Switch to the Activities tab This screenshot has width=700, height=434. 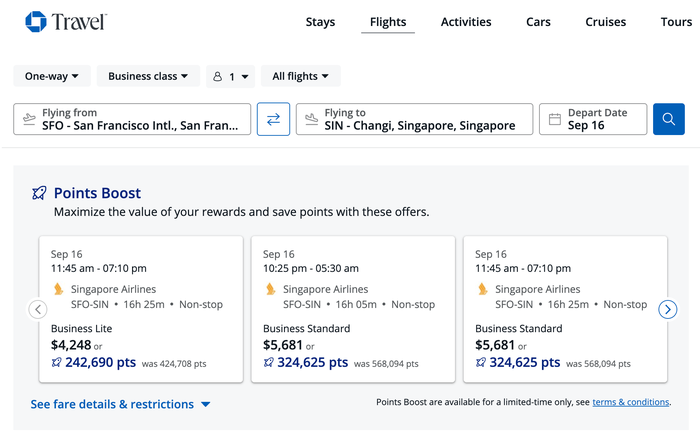tap(466, 22)
